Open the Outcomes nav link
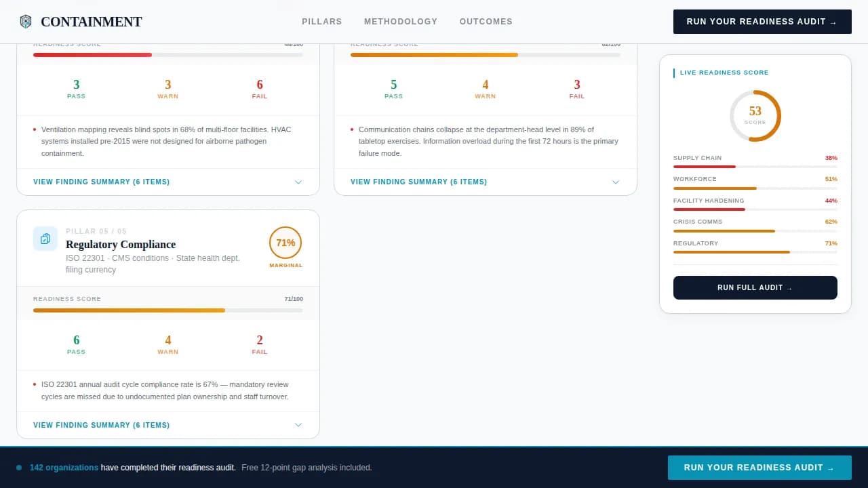This screenshot has height=488, width=868. (x=486, y=22)
